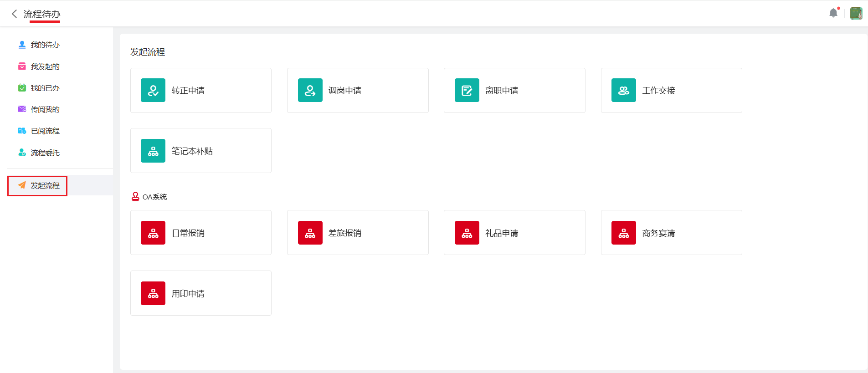
Task: Open 我的待办 in the sidebar
Action: (x=45, y=45)
